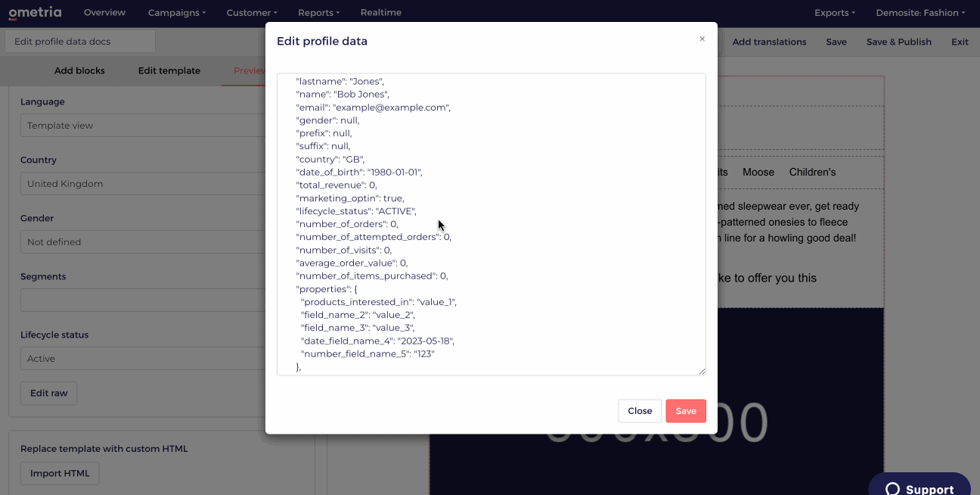Click the Edit raw button
The height and width of the screenshot is (495, 980).
(48, 393)
